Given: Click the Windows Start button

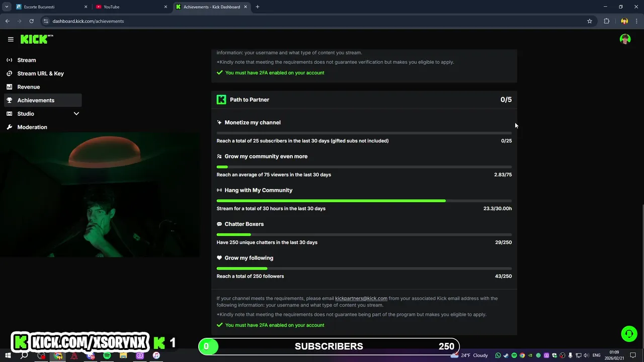Looking at the screenshot, I should coord(8,355).
